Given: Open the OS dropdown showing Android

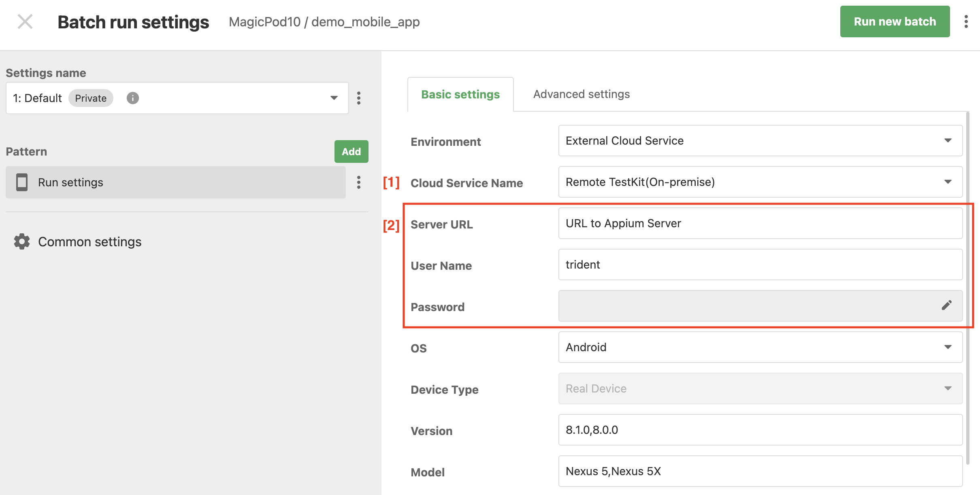Looking at the screenshot, I should pyautogui.click(x=761, y=347).
